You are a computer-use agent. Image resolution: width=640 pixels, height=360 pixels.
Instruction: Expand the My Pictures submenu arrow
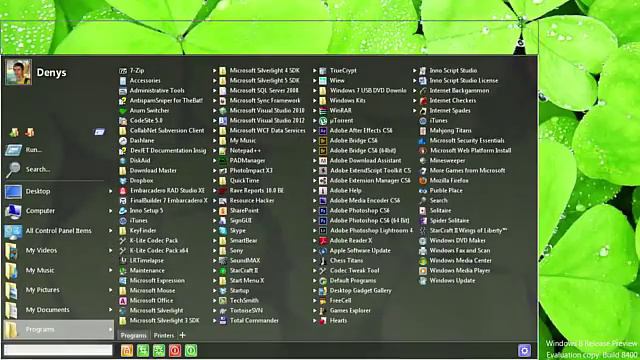tap(110, 290)
